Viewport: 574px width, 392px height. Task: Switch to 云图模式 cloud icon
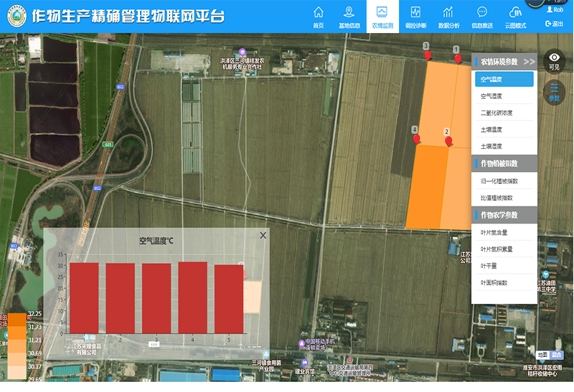(x=515, y=16)
